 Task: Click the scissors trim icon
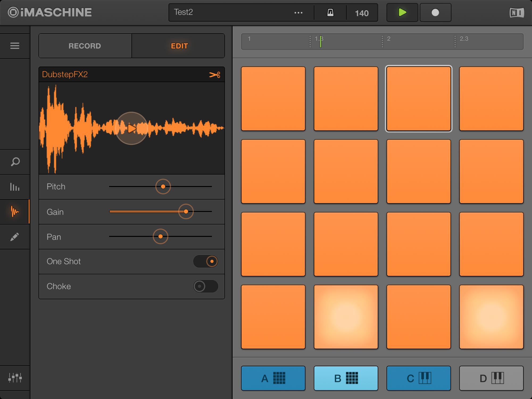214,75
